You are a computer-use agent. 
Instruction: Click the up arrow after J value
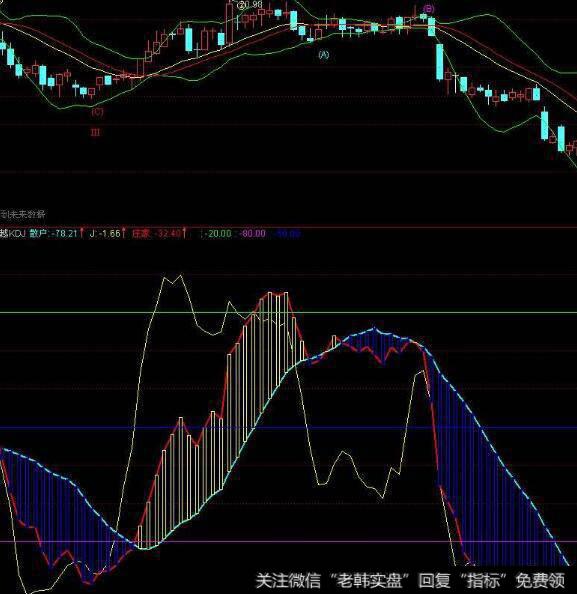(124, 233)
